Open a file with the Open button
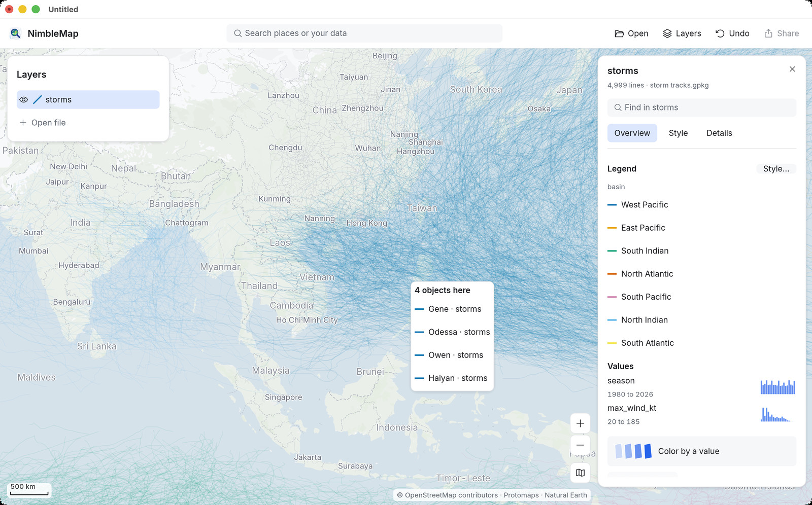Viewport: 812px width, 505px height. pyautogui.click(x=631, y=33)
